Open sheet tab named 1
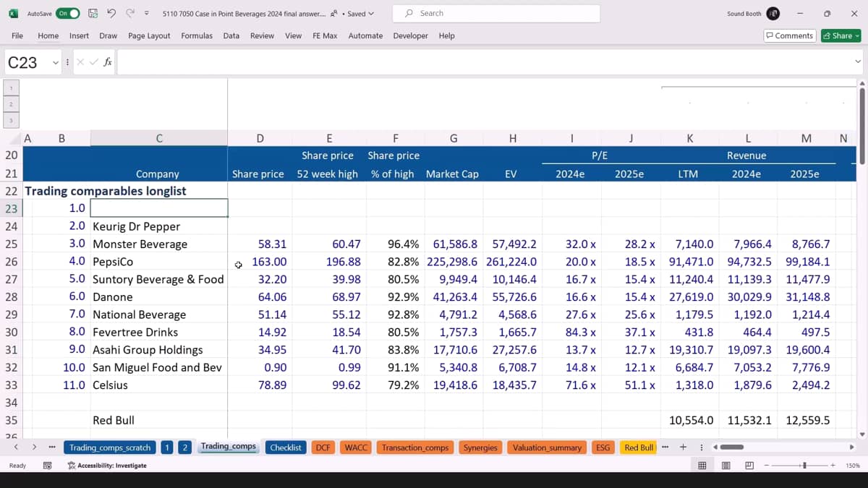The height and width of the screenshot is (488, 868). pos(167,448)
